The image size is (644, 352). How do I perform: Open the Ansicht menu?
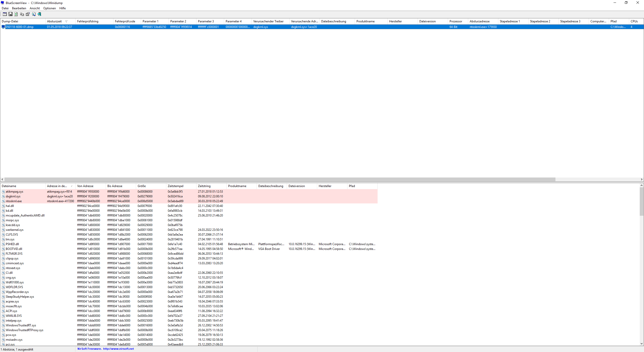pyautogui.click(x=35, y=8)
